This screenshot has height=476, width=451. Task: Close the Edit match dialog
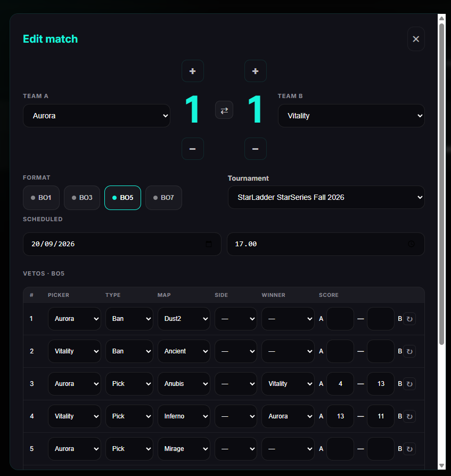(416, 39)
